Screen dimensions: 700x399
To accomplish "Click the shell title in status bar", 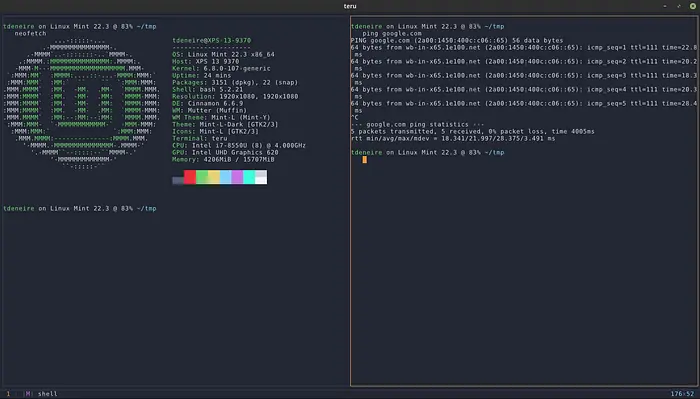I will pos(47,394).
